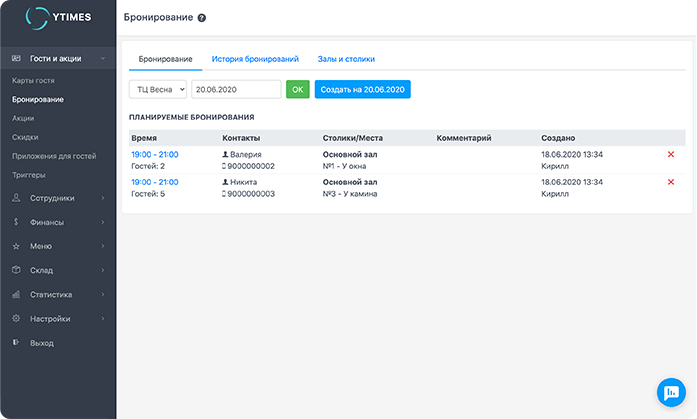Viewport: 697px width, 419px height.
Task: Expand the Склад sidebar section
Action: [x=58, y=270]
